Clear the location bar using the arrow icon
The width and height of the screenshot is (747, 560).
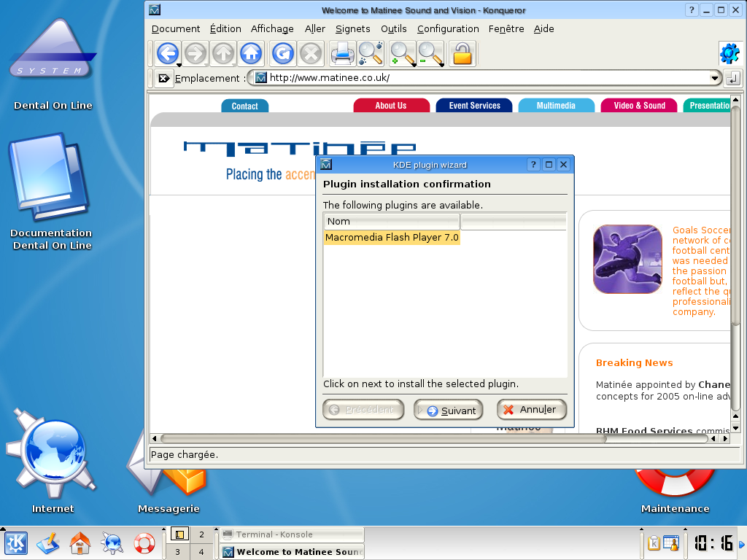[163, 78]
